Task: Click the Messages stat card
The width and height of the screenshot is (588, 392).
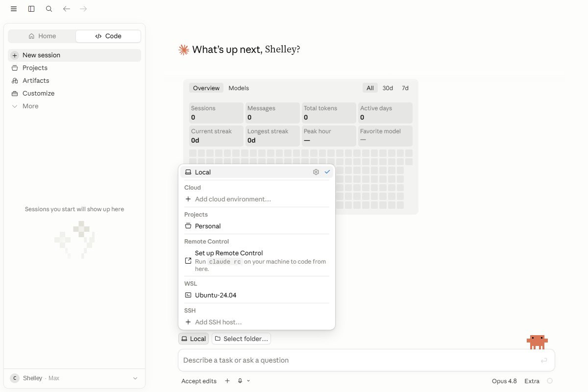Action: (x=272, y=113)
